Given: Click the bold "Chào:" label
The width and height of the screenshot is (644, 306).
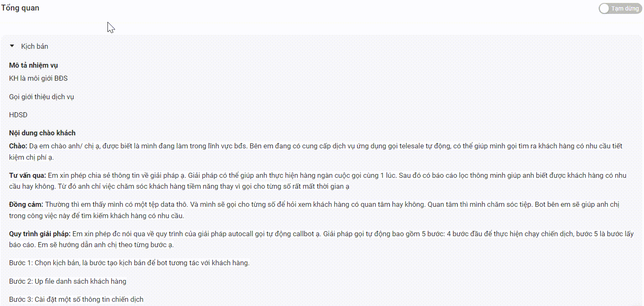Looking at the screenshot, I should pyautogui.click(x=18, y=146).
